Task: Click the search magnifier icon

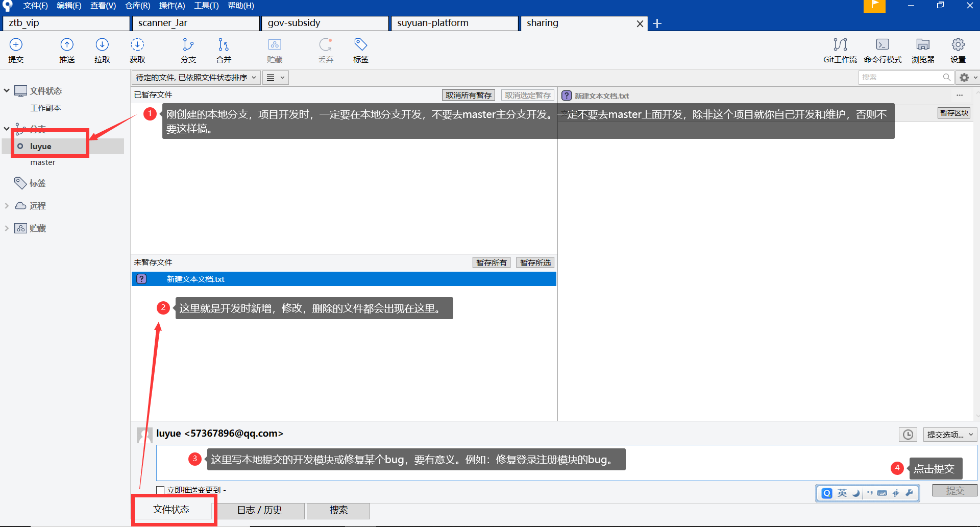Action: (x=947, y=77)
